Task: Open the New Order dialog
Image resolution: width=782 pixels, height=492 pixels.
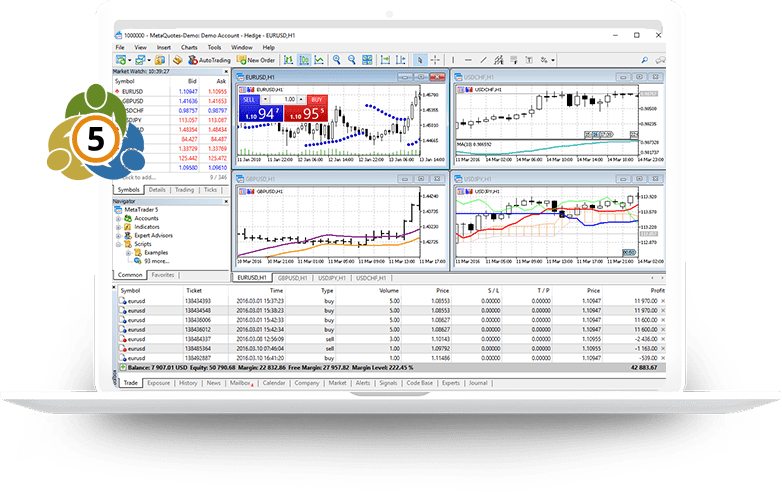Action: click(256, 60)
